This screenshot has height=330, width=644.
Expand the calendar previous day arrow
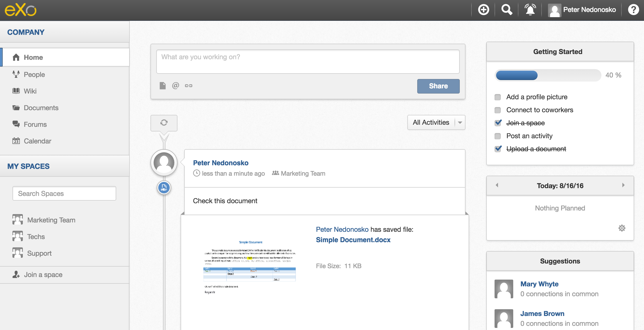click(497, 185)
